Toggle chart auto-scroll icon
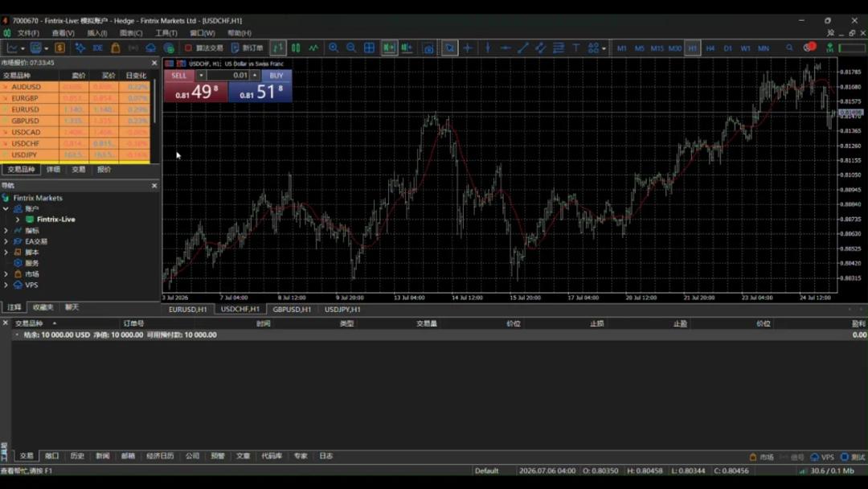Viewport: 868px width, 489px height. point(389,48)
